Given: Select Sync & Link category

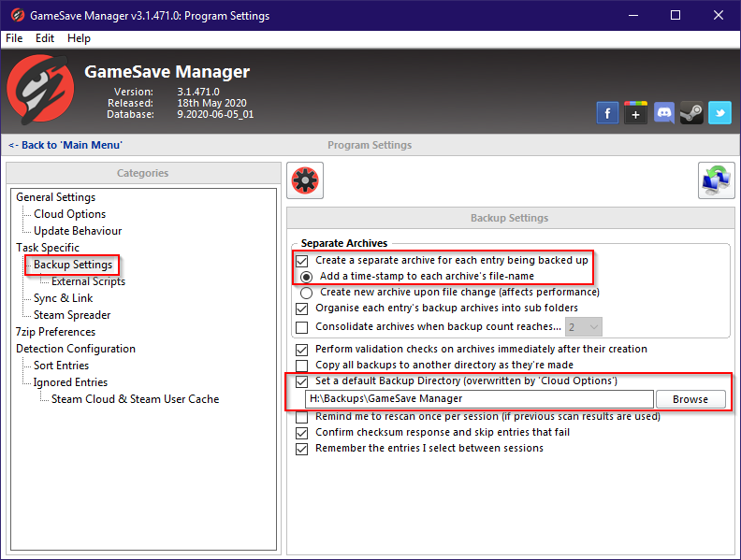Looking at the screenshot, I should click(64, 298).
